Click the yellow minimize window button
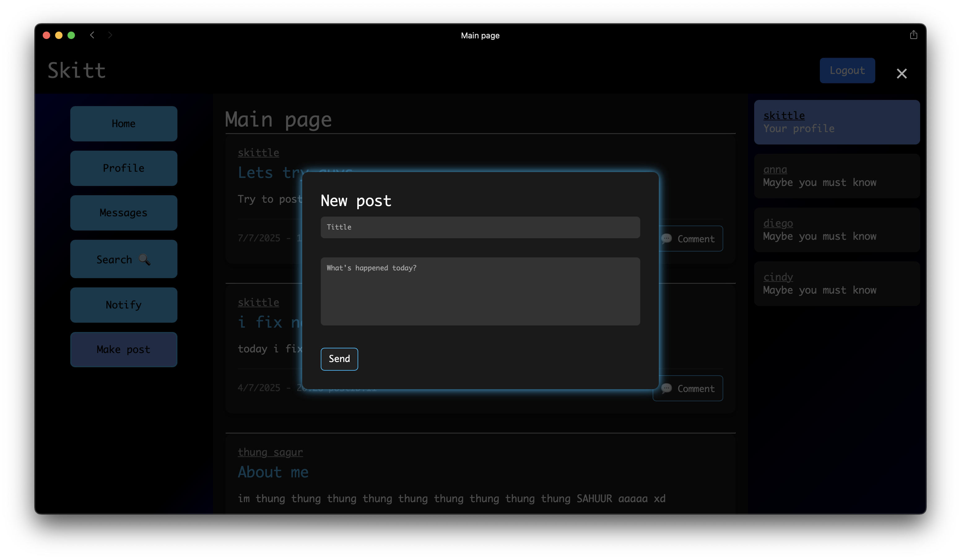 point(59,35)
